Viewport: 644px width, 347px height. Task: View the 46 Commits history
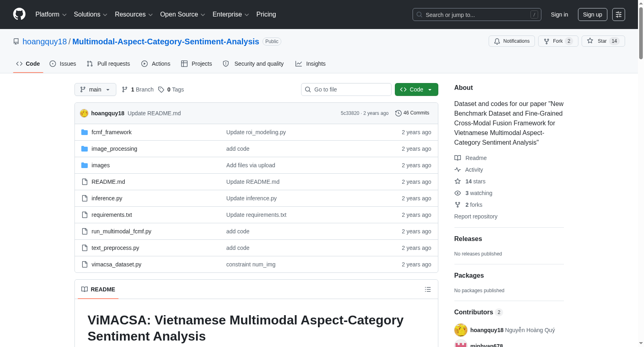pos(412,113)
